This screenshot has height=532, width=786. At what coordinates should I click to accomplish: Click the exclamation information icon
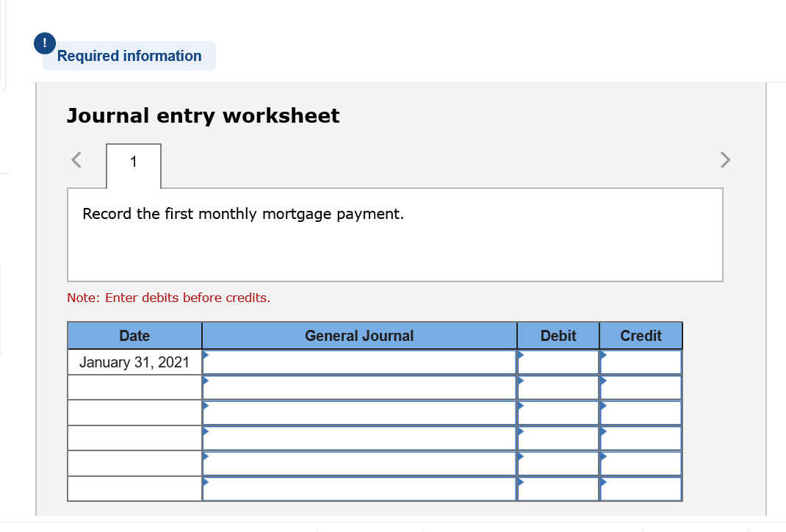pyautogui.click(x=45, y=43)
